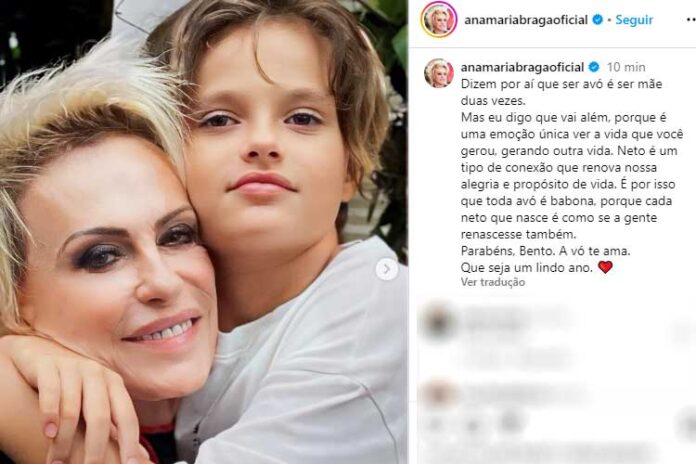Open anamariabragaoficial profile from header username
The width and height of the screenshot is (696, 464).
coord(526,20)
